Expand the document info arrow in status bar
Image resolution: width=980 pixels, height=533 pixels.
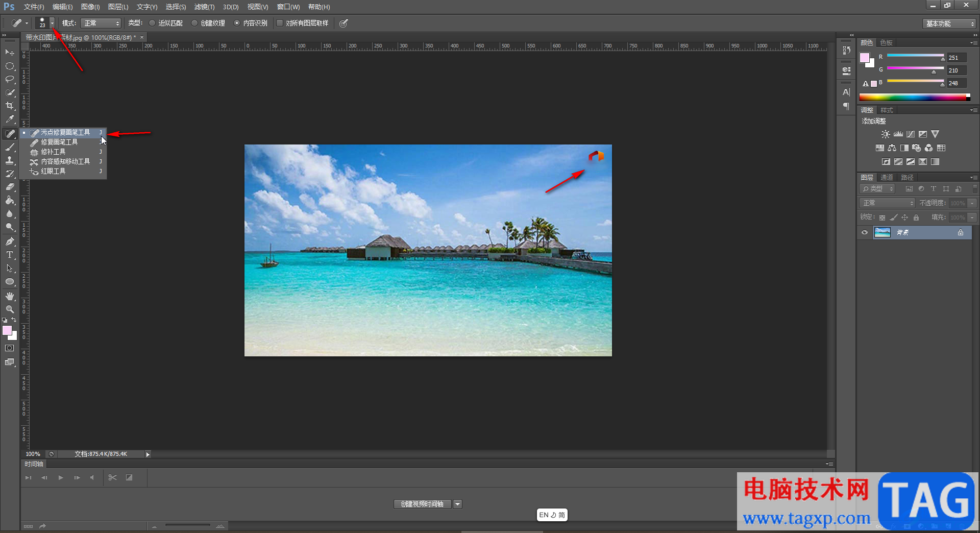pyautogui.click(x=148, y=454)
